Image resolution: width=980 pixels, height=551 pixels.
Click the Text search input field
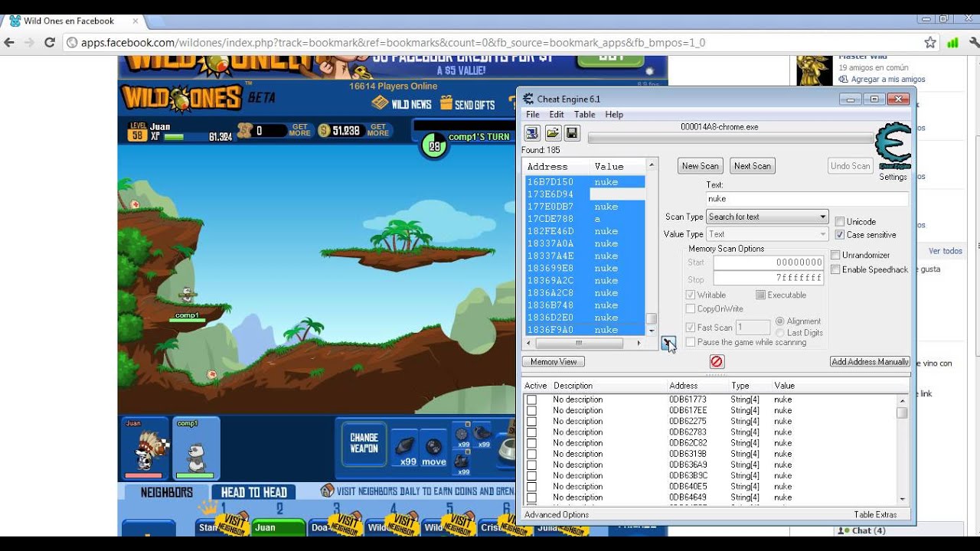[807, 199]
